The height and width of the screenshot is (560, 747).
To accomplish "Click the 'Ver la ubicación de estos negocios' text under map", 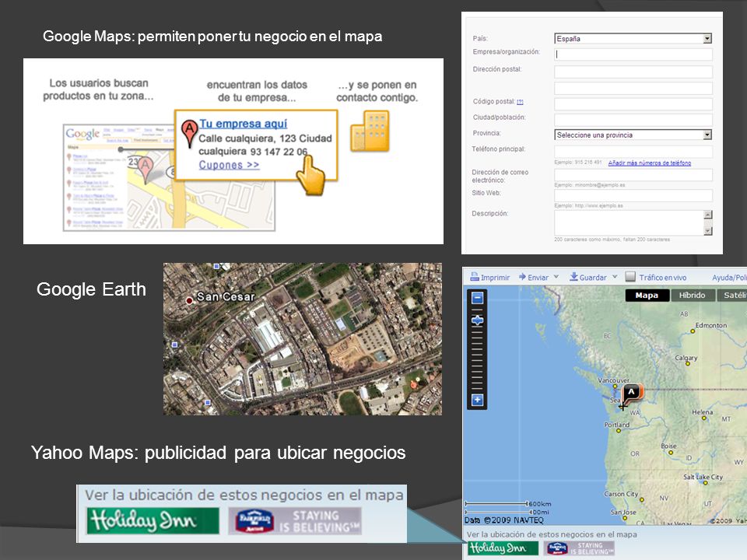I will (x=552, y=534).
